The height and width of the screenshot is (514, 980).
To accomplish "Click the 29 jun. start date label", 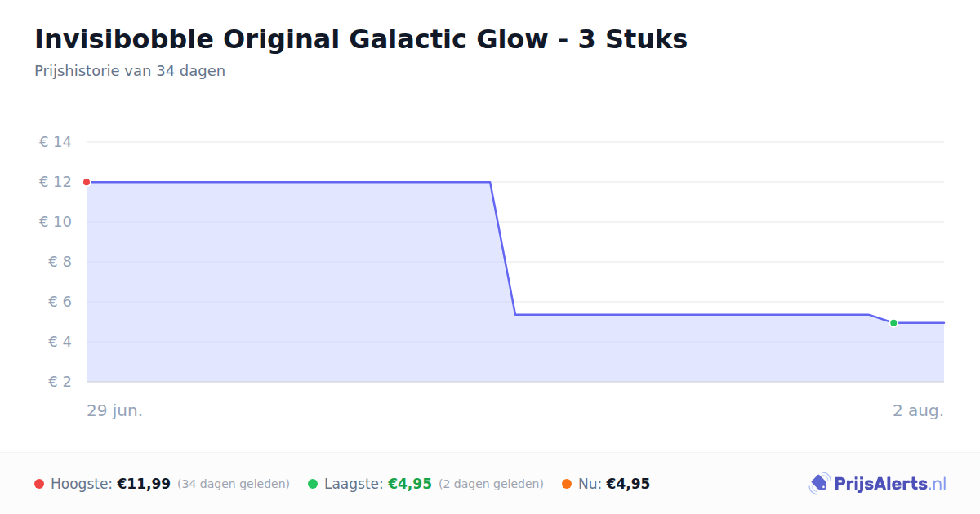I will 115,410.
